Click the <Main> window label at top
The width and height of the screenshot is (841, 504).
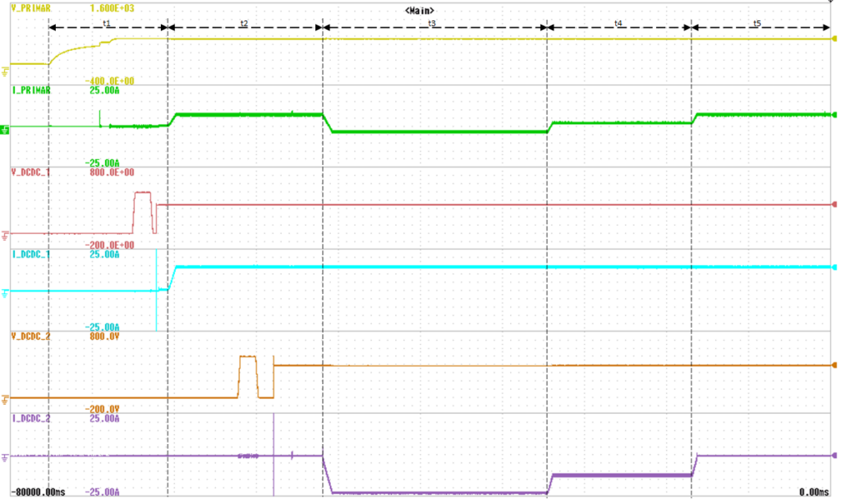(x=420, y=9)
